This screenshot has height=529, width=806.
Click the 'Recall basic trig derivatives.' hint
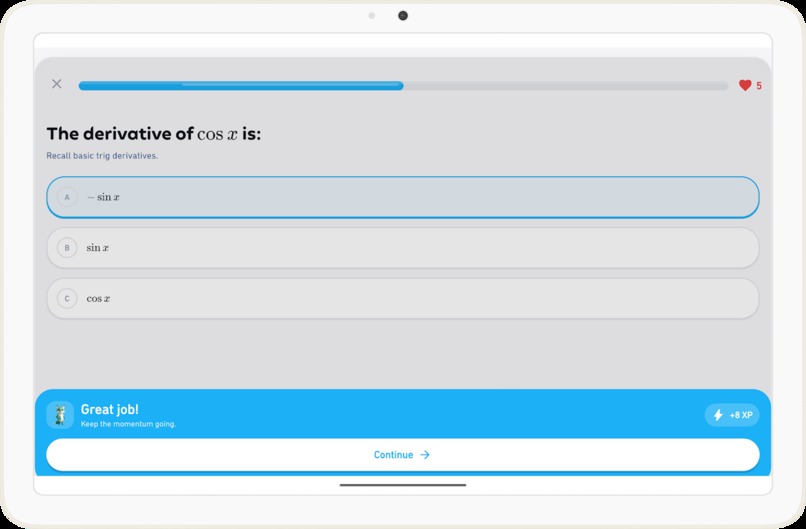click(x=102, y=156)
